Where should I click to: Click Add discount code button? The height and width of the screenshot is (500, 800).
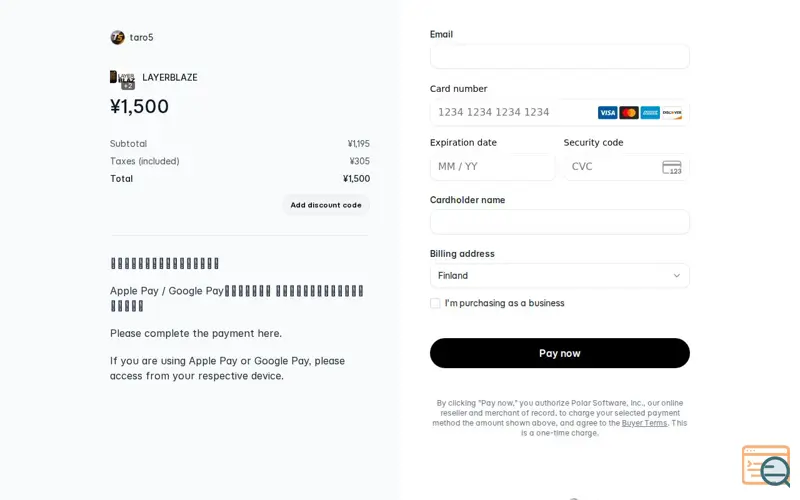(x=326, y=205)
